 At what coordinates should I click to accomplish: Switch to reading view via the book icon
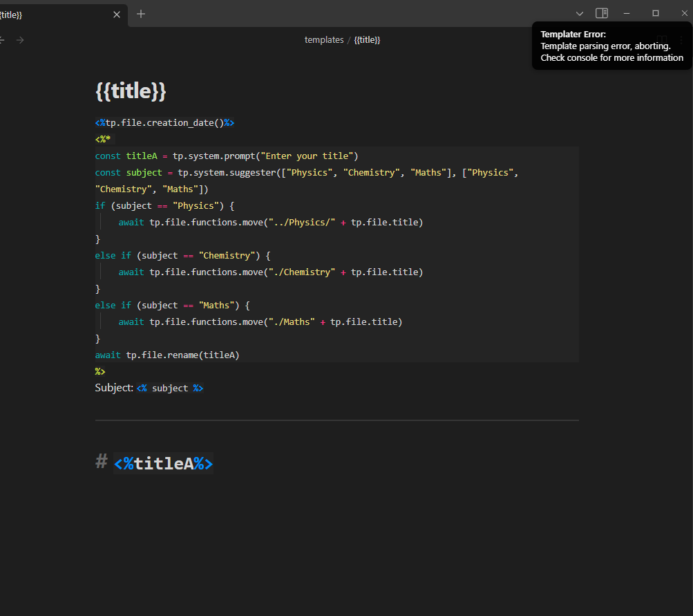click(x=661, y=39)
